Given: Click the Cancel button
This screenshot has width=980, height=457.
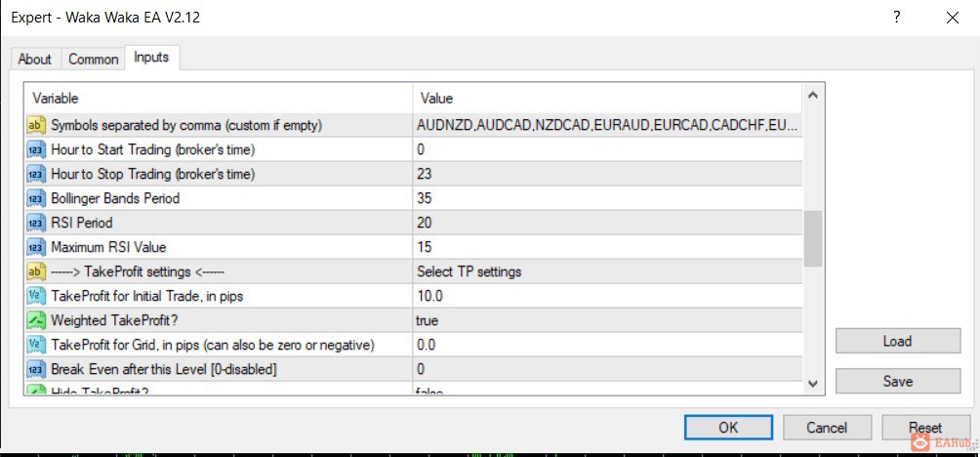Looking at the screenshot, I should (827, 428).
